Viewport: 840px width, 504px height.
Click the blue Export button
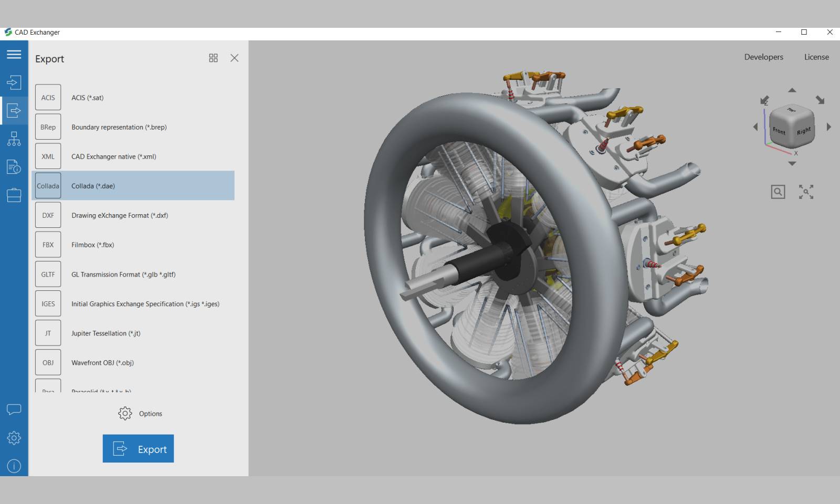click(x=138, y=449)
